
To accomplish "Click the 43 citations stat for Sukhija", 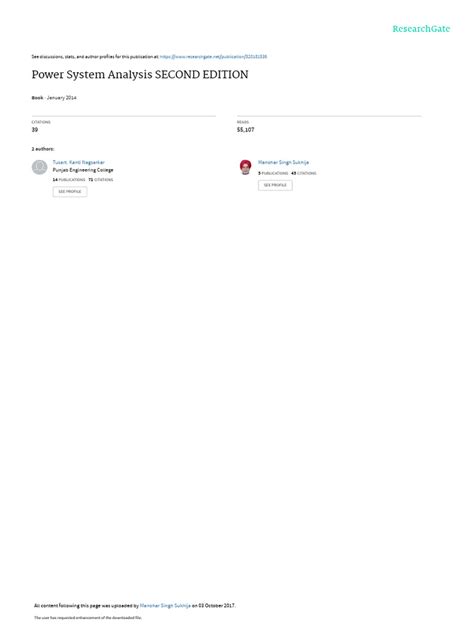I will 304,173.
